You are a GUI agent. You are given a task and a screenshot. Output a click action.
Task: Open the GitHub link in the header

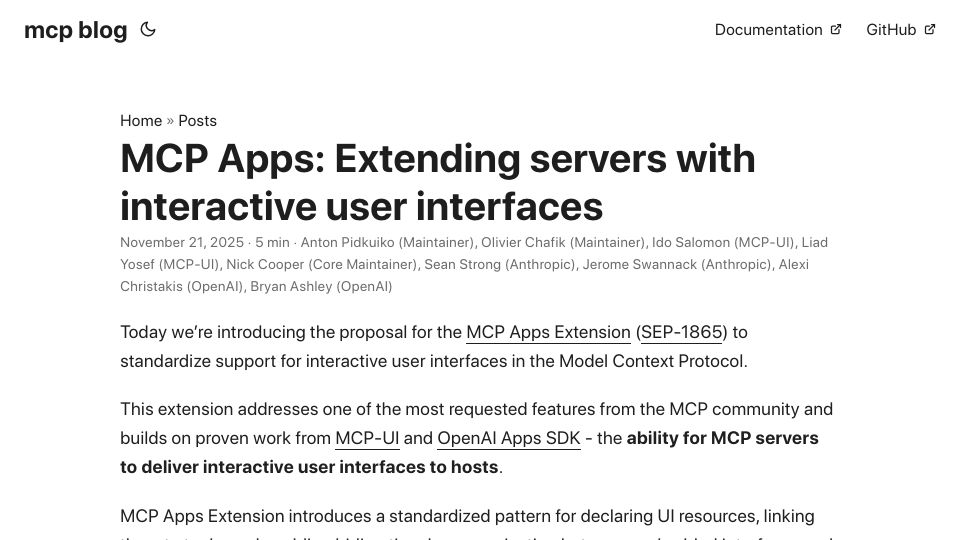pyautogui.click(x=901, y=29)
